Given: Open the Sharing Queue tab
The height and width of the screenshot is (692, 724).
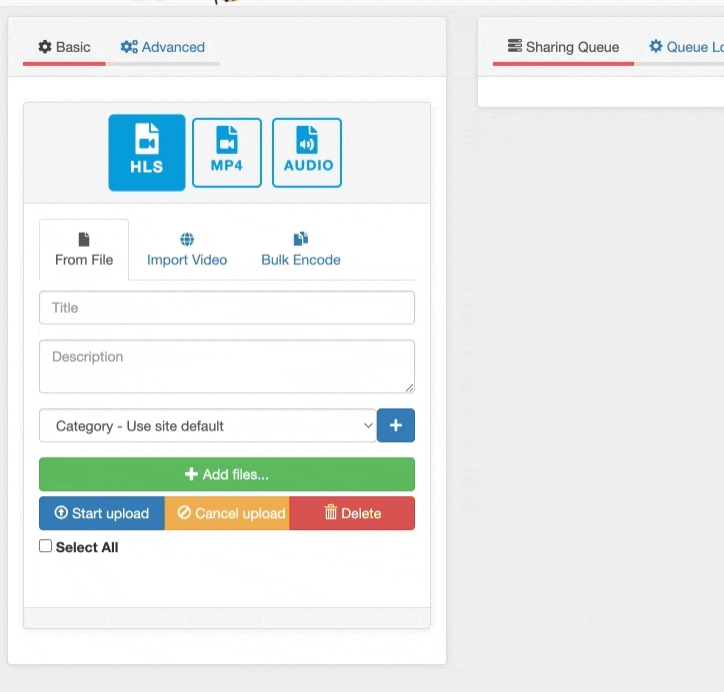Looking at the screenshot, I should 563,47.
